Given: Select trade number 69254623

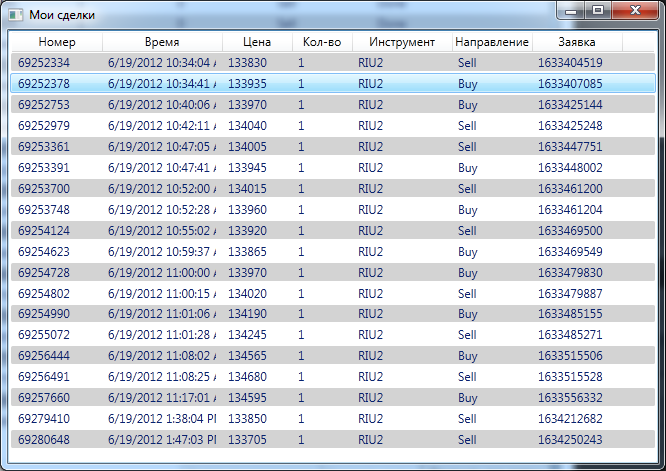Looking at the screenshot, I should pos(44,252).
